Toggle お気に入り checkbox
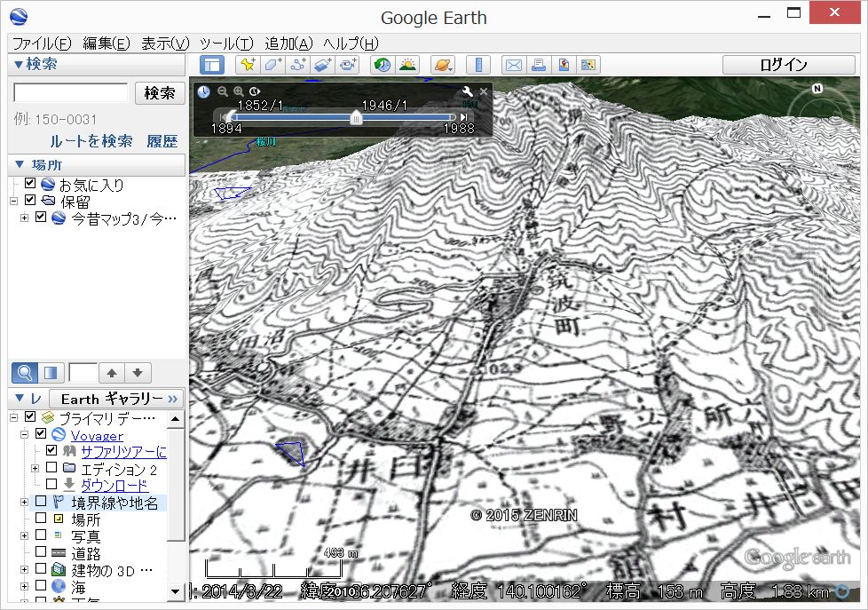This screenshot has height=610, width=868. tap(30, 183)
